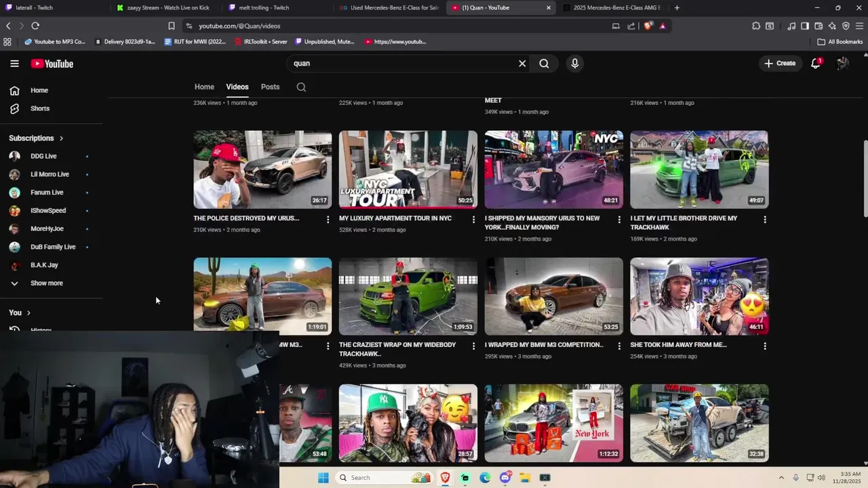Open the browser main hamburger menu
Viewport: 868px width, 488px height.
tap(859, 26)
